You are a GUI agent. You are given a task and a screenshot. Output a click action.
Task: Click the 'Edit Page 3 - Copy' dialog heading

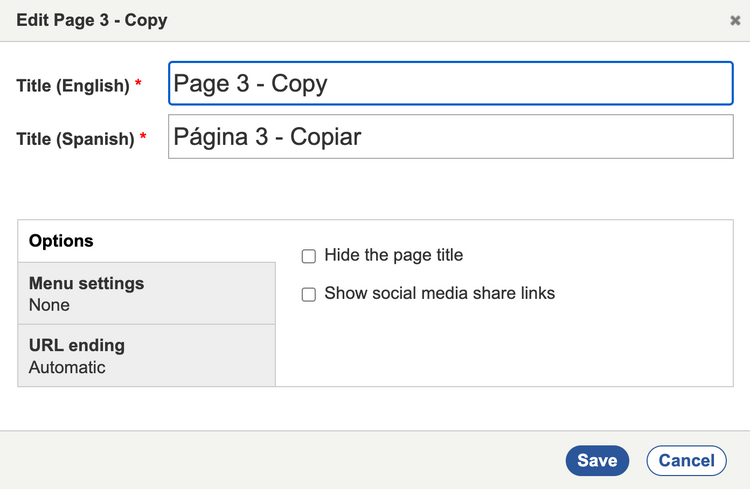(x=92, y=20)
